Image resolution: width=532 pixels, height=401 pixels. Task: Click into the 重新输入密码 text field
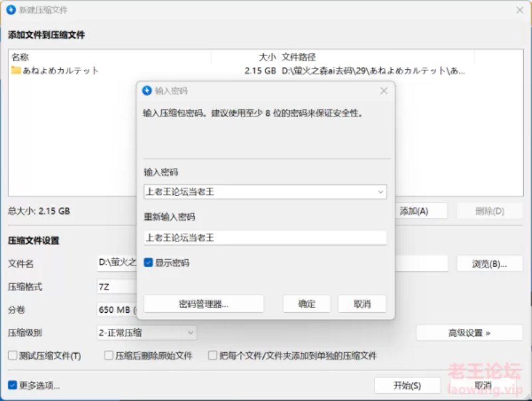(x=265, y=238)
